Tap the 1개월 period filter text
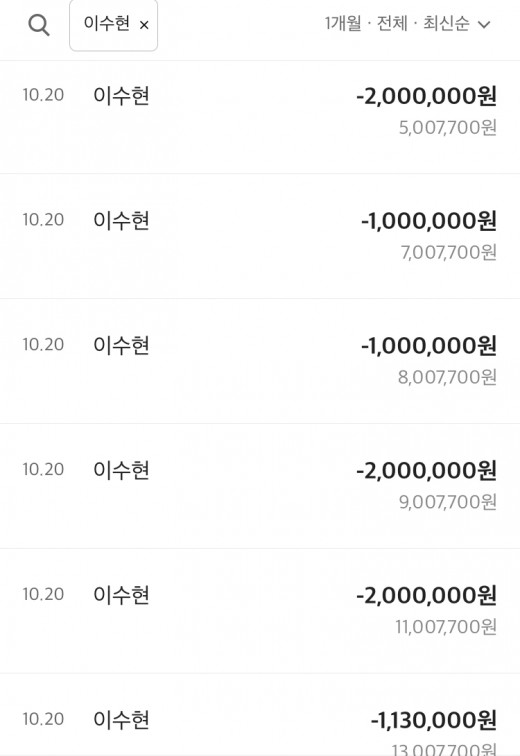520x756 pixels. click(343, 23)
